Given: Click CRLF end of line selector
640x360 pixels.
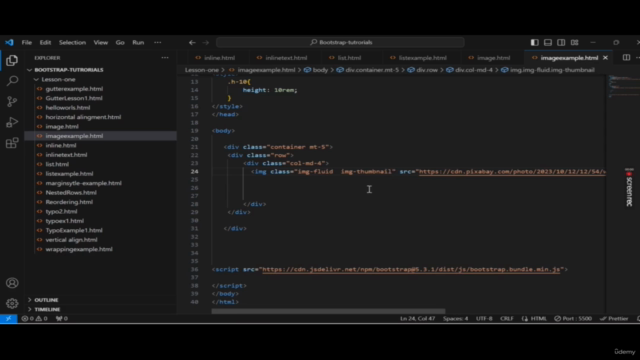Looking at the screenshot, I should tap(507, 318).
